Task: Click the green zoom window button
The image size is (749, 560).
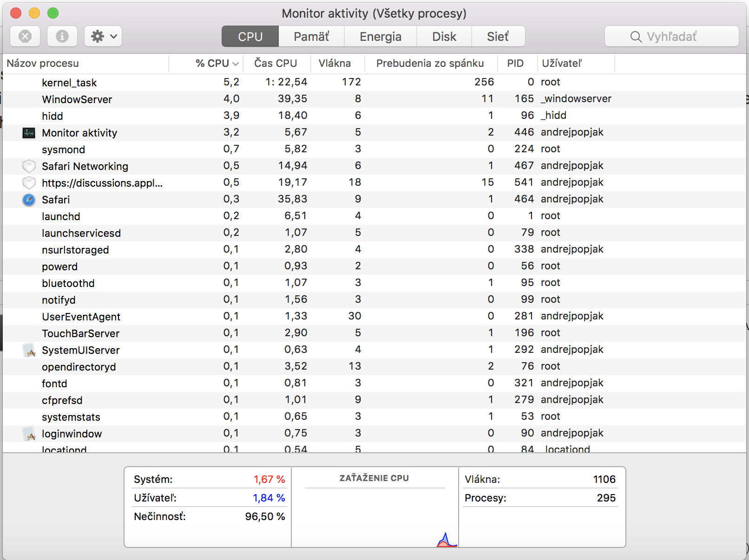Action: (x=53, y=13)
